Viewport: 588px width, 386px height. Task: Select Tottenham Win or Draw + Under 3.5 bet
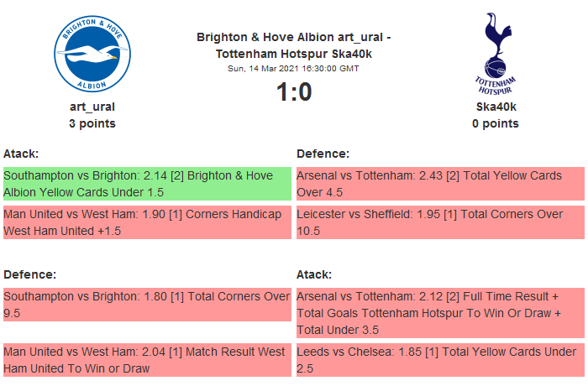pos(440,313)
